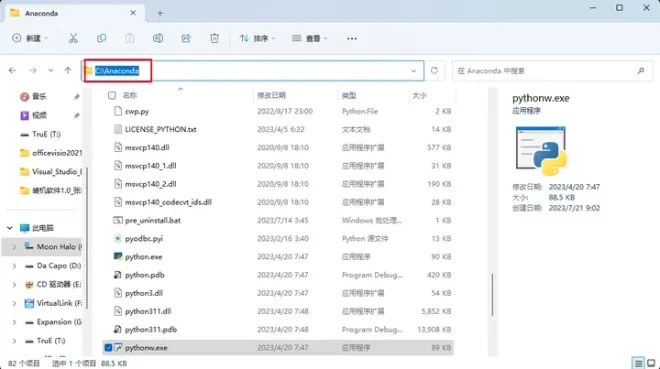
Task: Toggle the select-all checkbox in header
Action: (112, 96)
